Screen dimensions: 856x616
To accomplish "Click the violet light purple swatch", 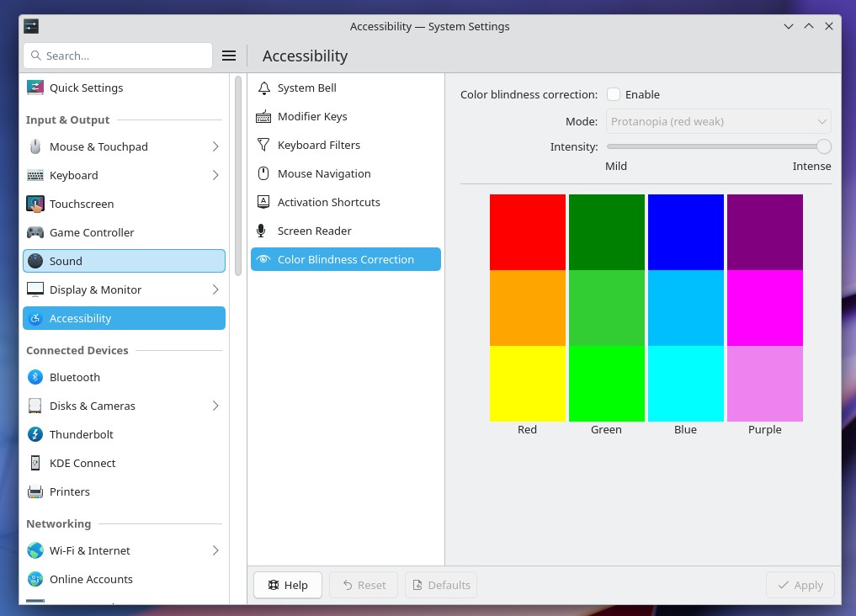I will pyautogui.click(x=765, y=384).
